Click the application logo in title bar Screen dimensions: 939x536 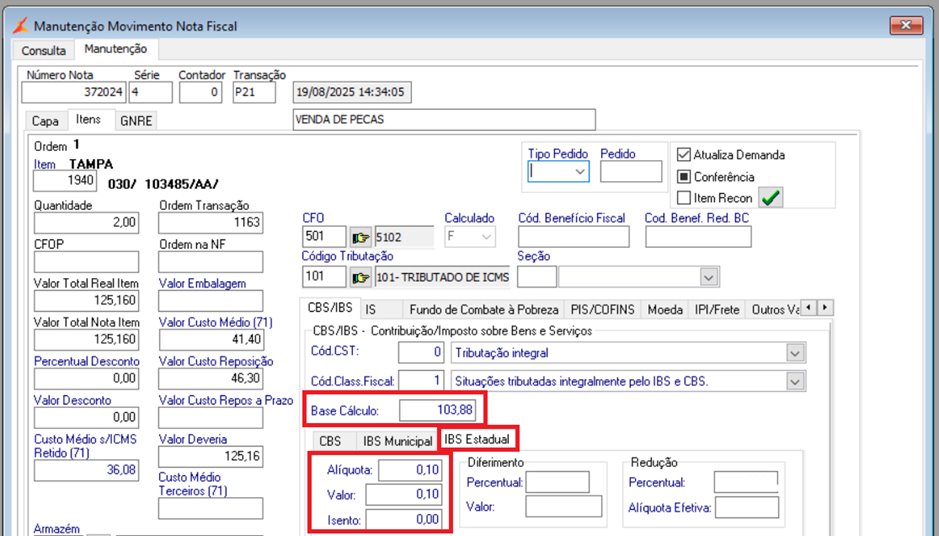[x=20, y=26]
